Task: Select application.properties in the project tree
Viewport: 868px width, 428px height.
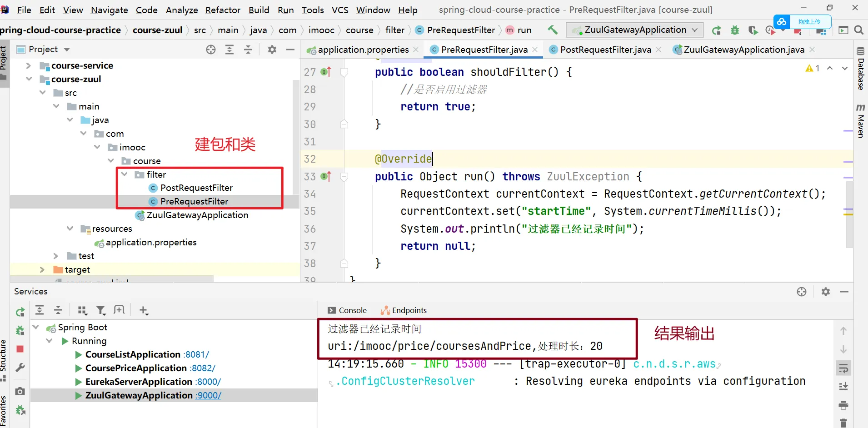Action: coord(151,243)
